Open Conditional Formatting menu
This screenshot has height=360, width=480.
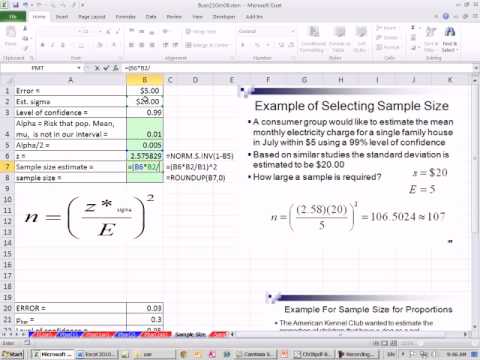point(312,39)
